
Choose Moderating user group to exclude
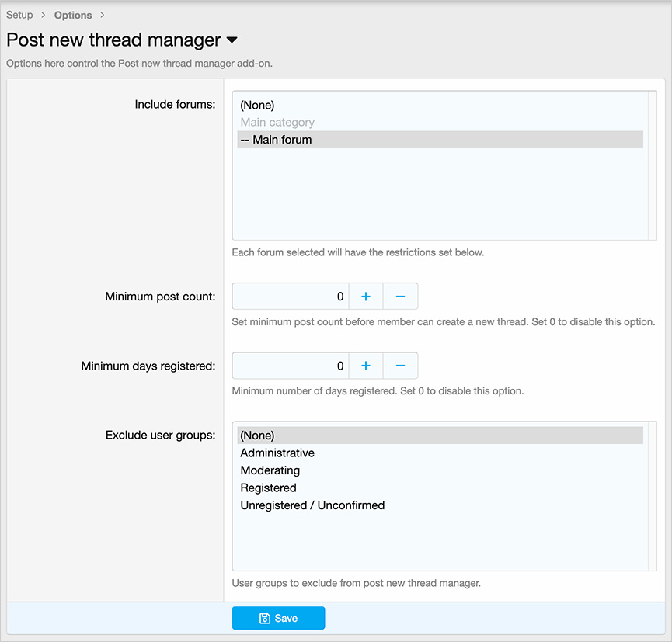[270, 470]
